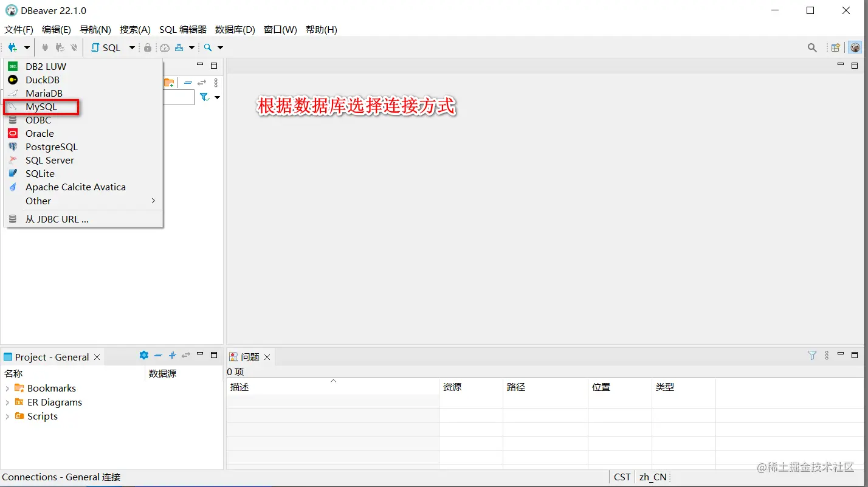Click the blue search magnifier toolbar icon
The height and width of the screenshot is (487, 868).
[x=208, y=47]
